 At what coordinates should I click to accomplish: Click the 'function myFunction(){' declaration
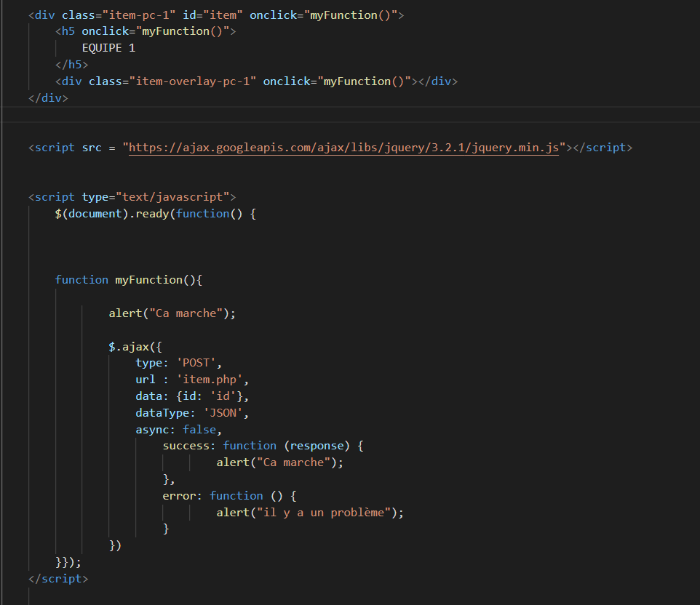coord(129,280)
